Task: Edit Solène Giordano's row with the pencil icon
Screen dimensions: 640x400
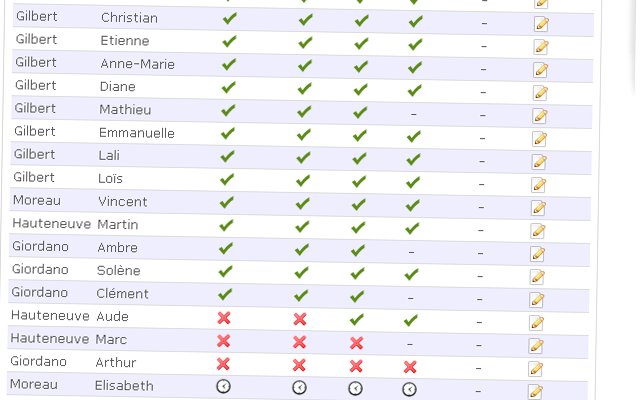Action: click(x=538, y=276)
